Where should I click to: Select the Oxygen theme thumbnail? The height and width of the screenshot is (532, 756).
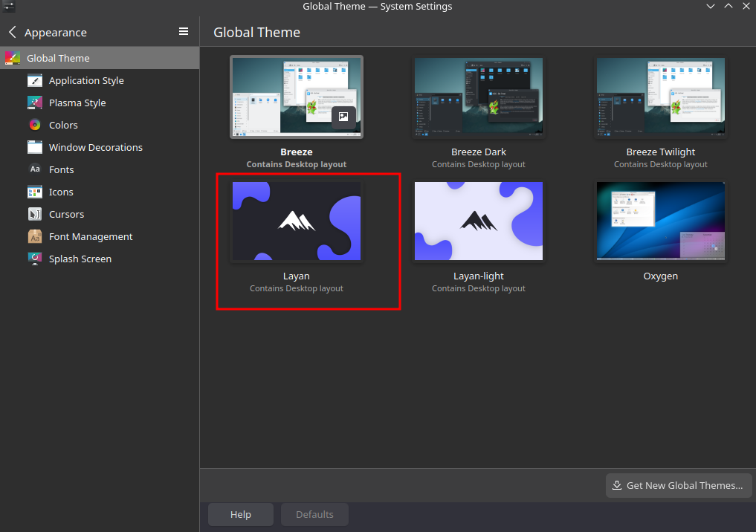(x=661, y=221)
